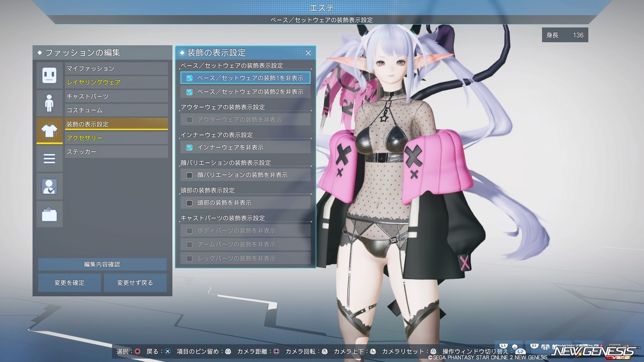Toggle レッグパーツの装飾を非表示 checkbox
The height and width of the screenshot is (362, 644).
189,258
